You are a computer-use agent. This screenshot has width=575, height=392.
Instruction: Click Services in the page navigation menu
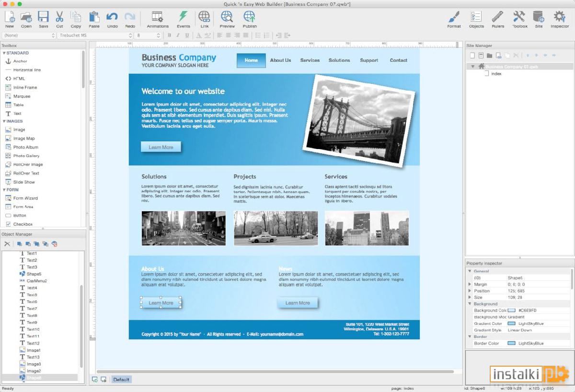click(310, 60)
